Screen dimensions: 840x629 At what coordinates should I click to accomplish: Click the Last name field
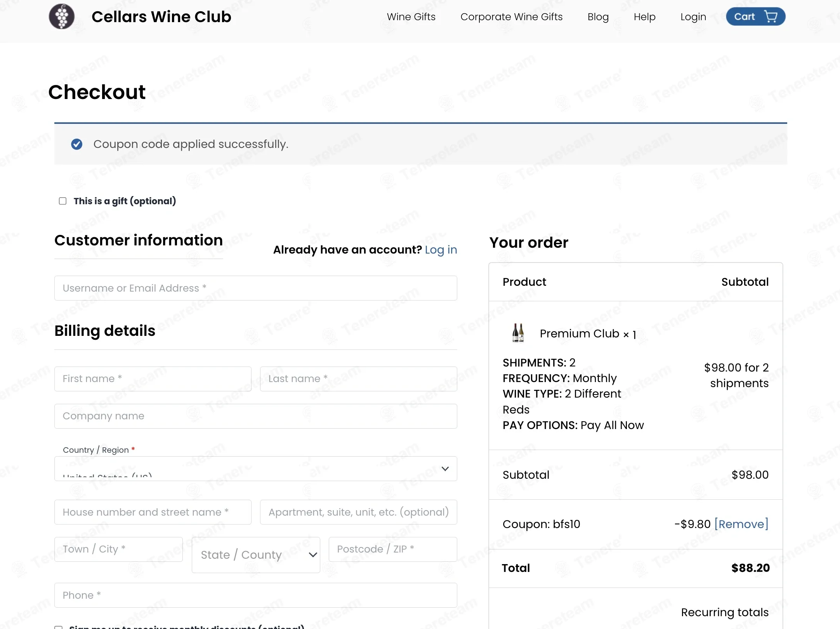click(358, 379)
